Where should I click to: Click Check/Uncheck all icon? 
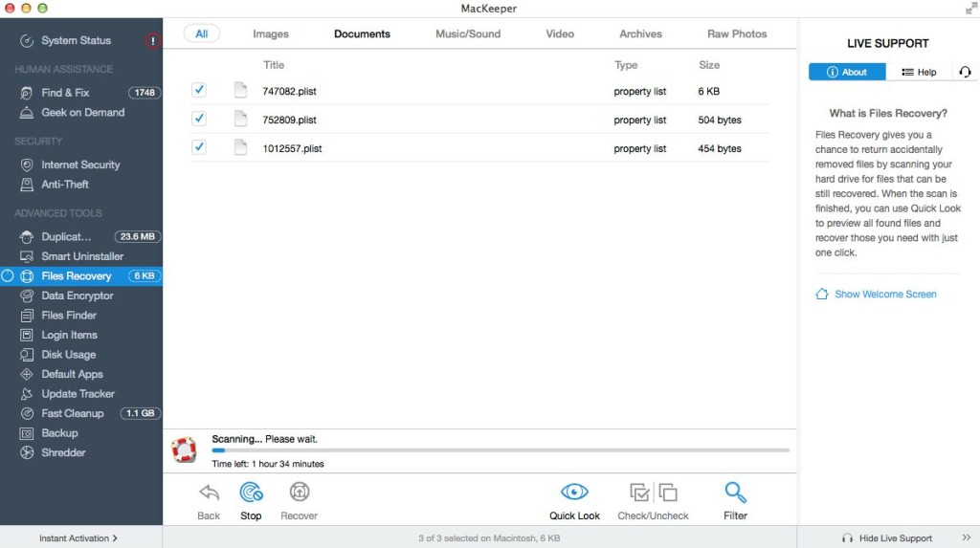coord(653,501)
